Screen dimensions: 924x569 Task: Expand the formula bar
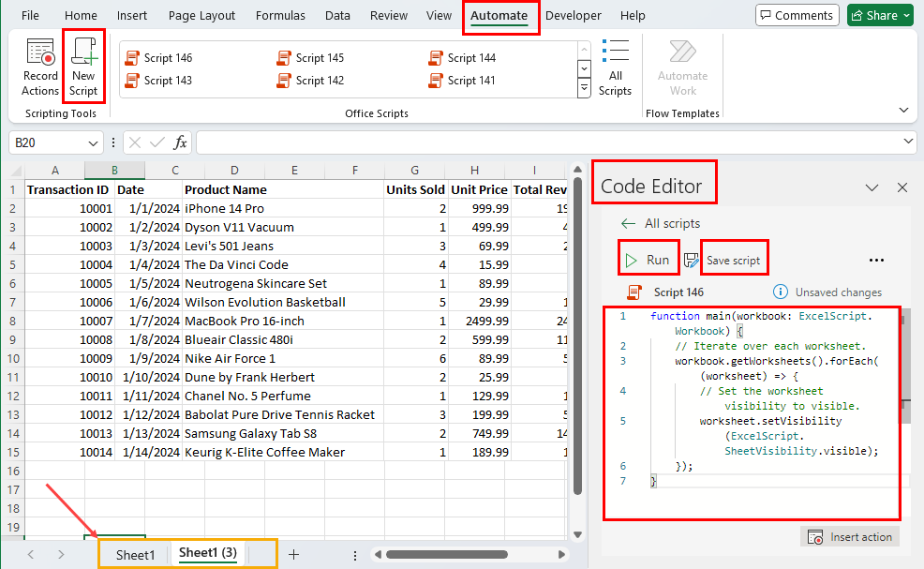coord(908,142)
